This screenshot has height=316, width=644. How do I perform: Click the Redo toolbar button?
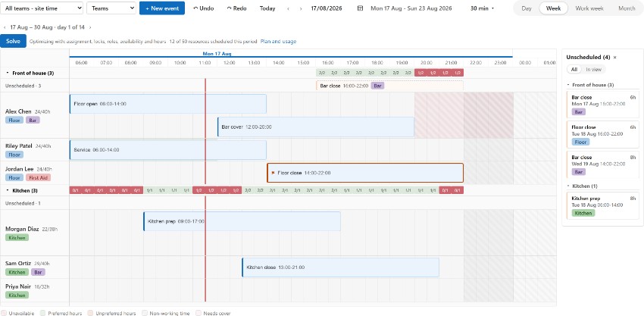(x=236, y=8)
